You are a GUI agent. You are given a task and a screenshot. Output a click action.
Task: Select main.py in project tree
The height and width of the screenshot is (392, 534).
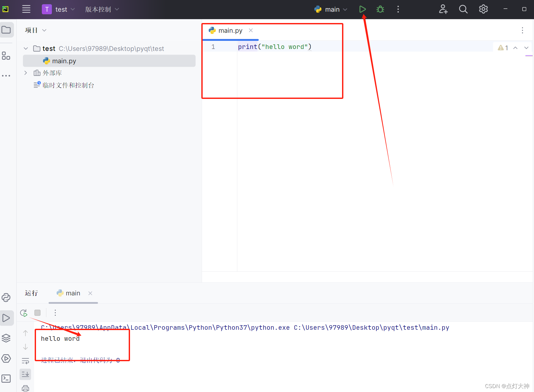click(x=109, y=61)
